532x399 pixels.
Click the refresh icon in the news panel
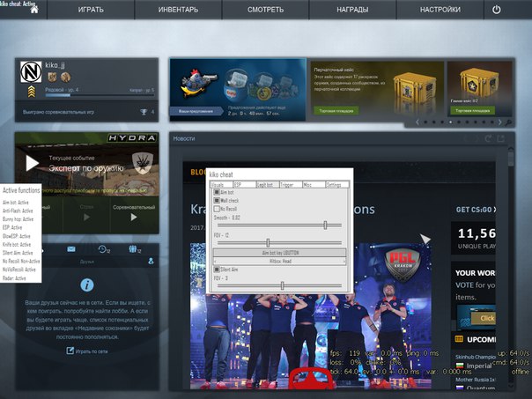(489, 138)
